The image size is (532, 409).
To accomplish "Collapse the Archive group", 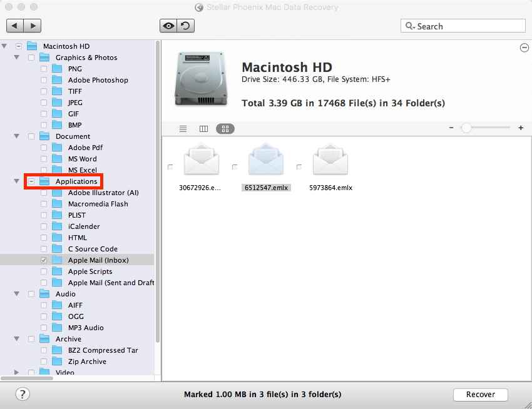I will point(17,339).
